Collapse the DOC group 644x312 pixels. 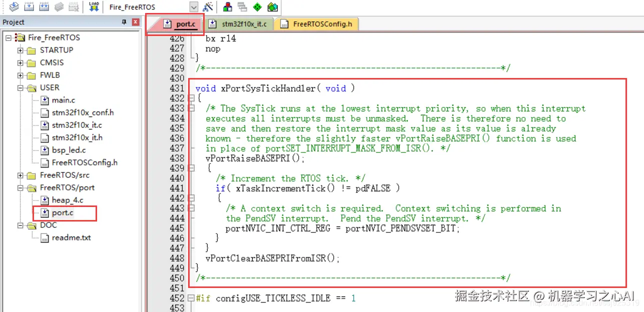tap(21, 225)
